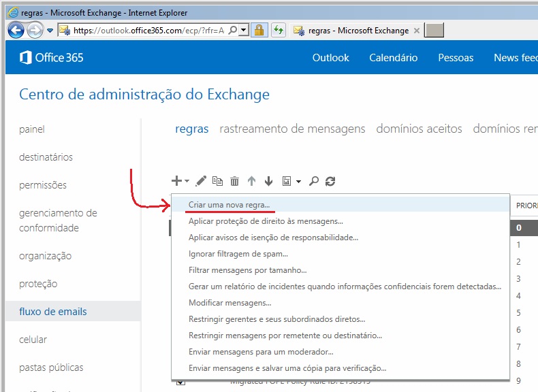
Task: Select painel in the left navigation
Action: (x=32, y=129)
